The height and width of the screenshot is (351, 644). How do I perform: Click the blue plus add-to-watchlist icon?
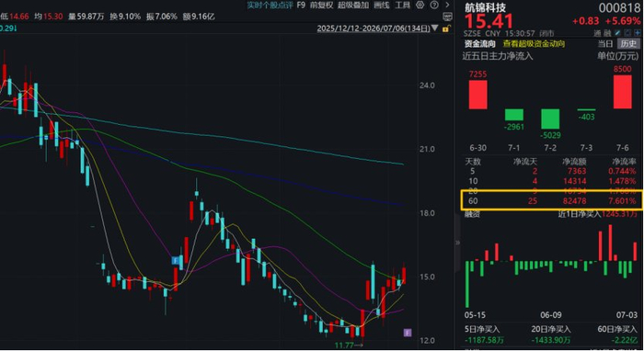[x=637, y=33]
